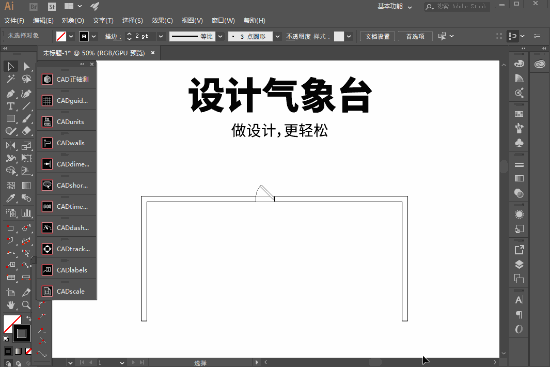
Task: Select the Direct Selection tool
Action: (26, 66)
